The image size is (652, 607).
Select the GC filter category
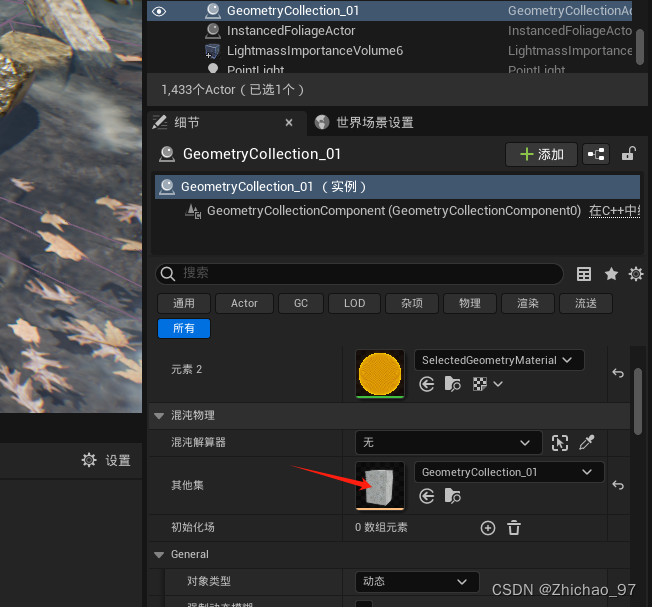pos(301,304)
